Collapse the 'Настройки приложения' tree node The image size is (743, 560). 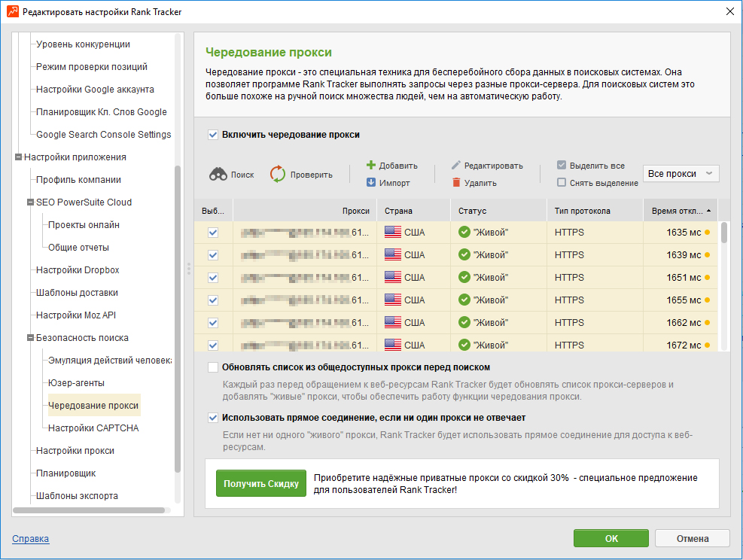18,157
